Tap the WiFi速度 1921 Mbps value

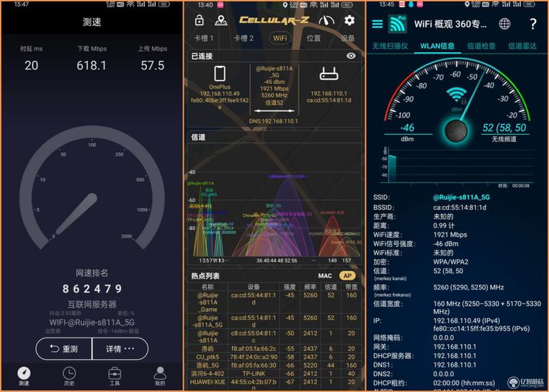click(x=450, y=235)
